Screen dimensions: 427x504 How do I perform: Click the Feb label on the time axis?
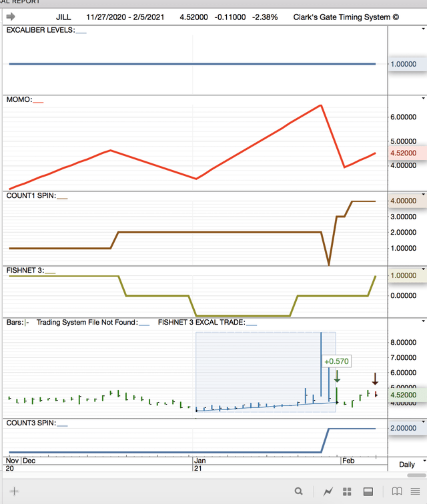(x=348, y=461)
